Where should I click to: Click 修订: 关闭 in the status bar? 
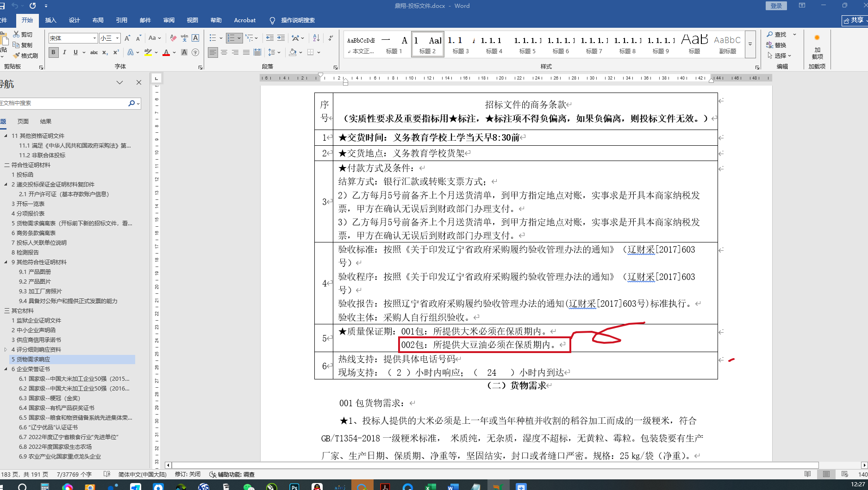(187, 474)
